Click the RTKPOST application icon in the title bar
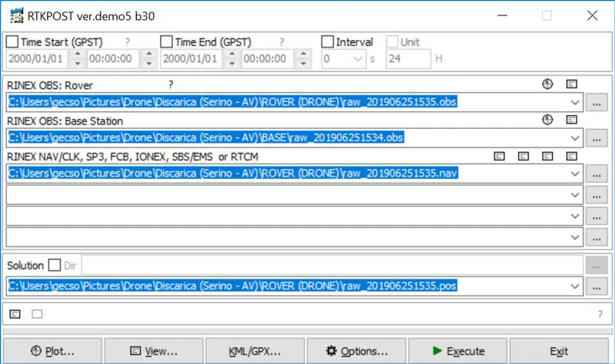 (16, 15)
